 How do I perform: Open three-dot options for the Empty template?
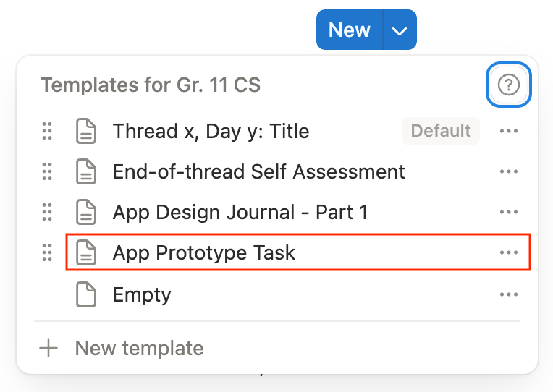tap(509, 294)
